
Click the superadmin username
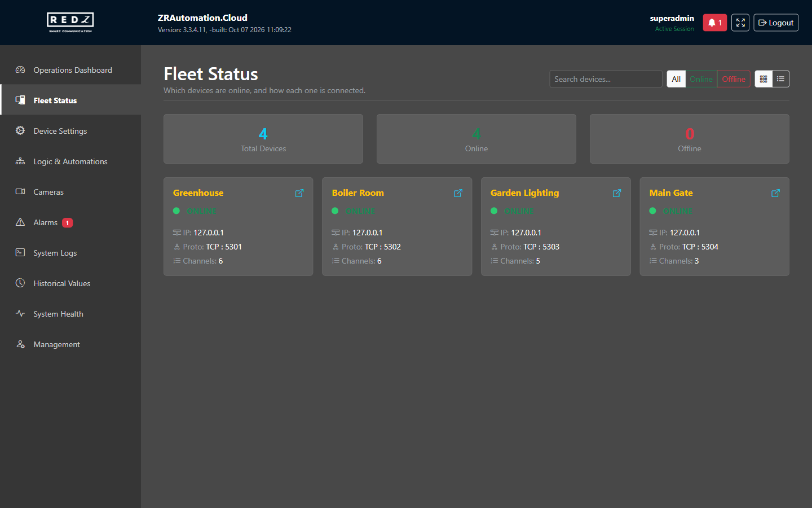[x=672, y=18]
